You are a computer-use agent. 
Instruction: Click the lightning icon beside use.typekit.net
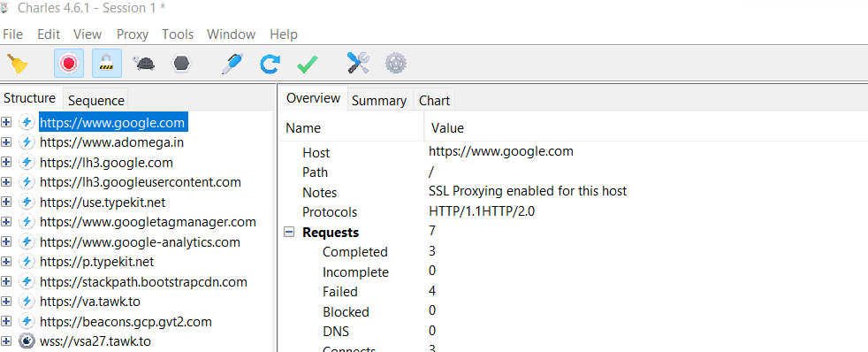(27, 202)
